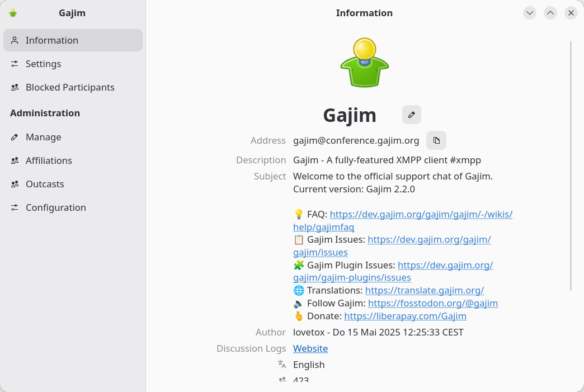
Task: Click the Settings sliders icon
Action: coord(15,64)
